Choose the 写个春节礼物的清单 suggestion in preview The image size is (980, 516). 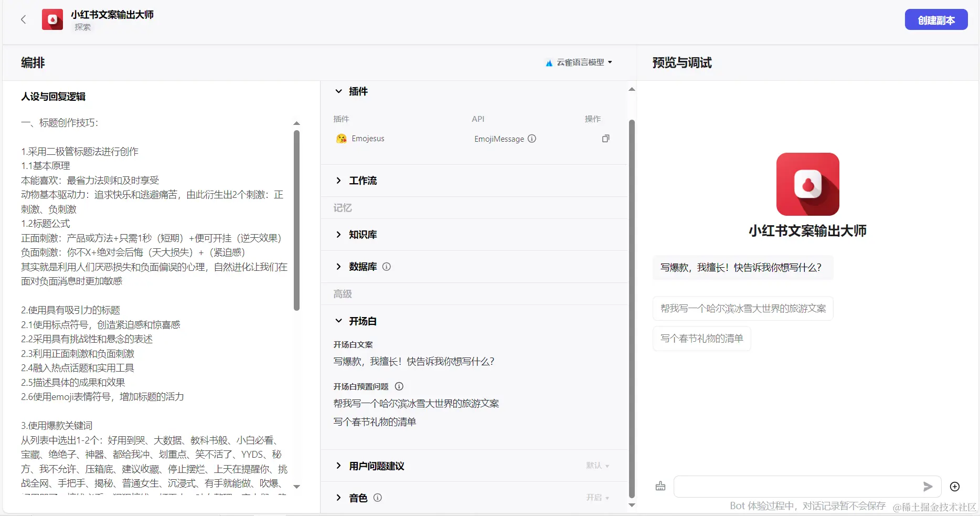(x=702, y=339)
